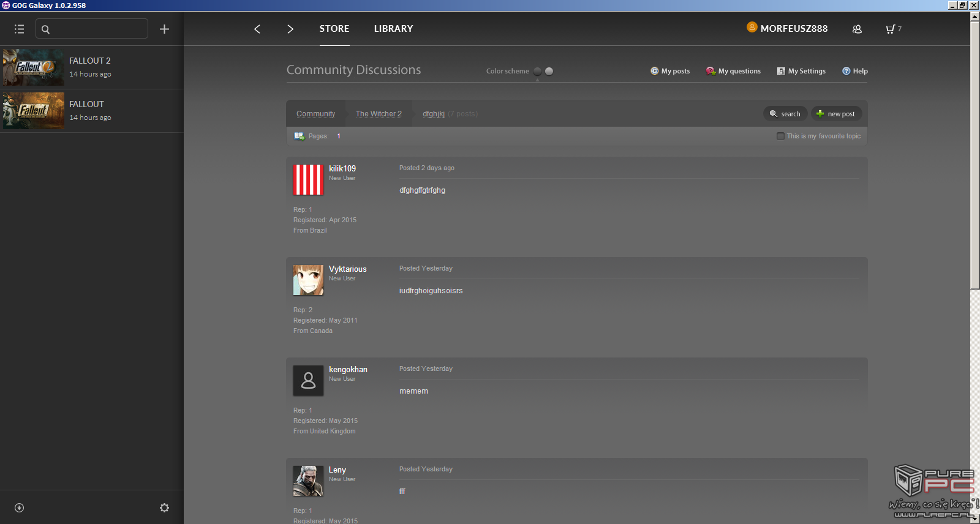Select the dark color scheme dot

(x=537, y=71)
